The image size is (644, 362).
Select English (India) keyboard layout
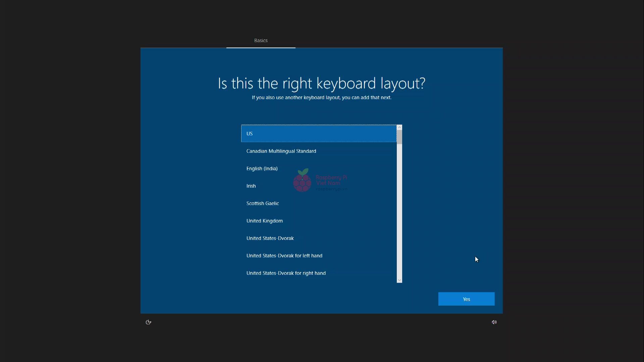click(x=262, y=169)
